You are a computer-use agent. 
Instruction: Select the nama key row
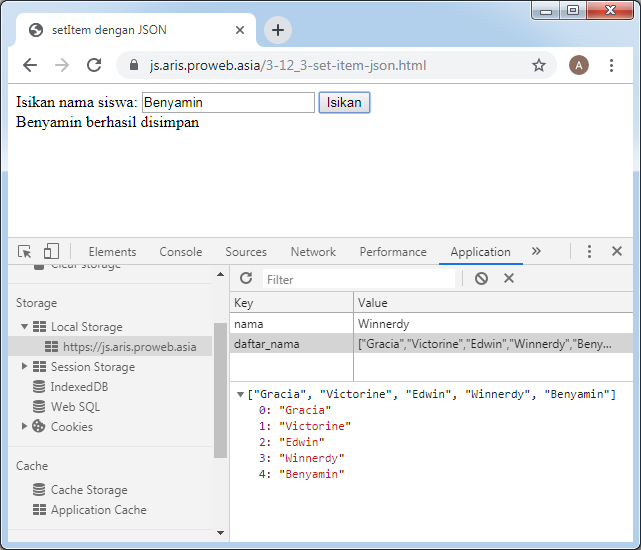click(431, 324)
